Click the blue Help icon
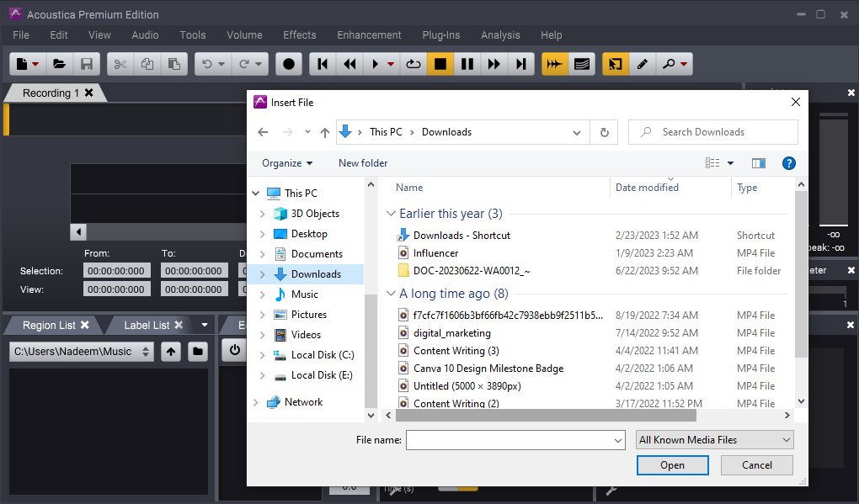859x504 pixels. click(789, 163)
